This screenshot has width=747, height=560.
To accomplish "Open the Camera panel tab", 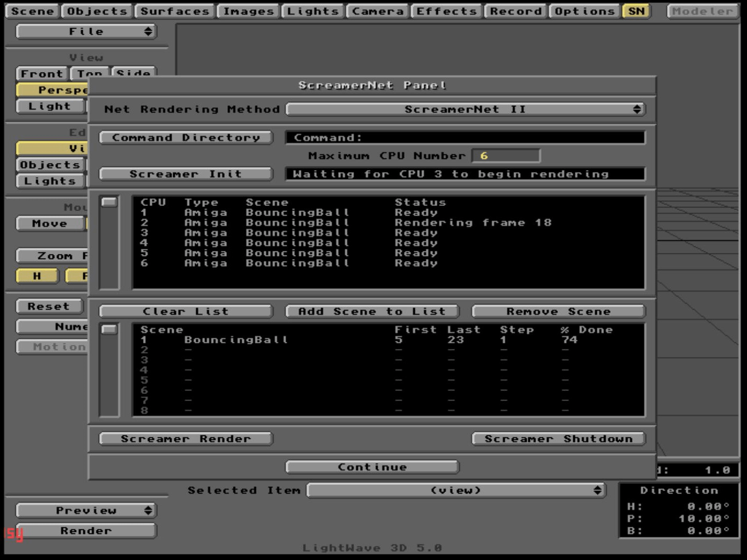I will (377, 11).
